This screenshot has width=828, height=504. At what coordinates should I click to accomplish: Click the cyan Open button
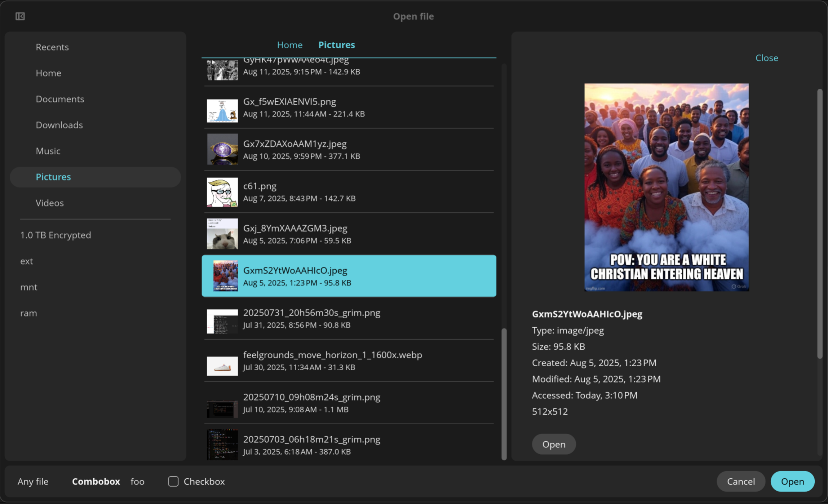(792, 481)
